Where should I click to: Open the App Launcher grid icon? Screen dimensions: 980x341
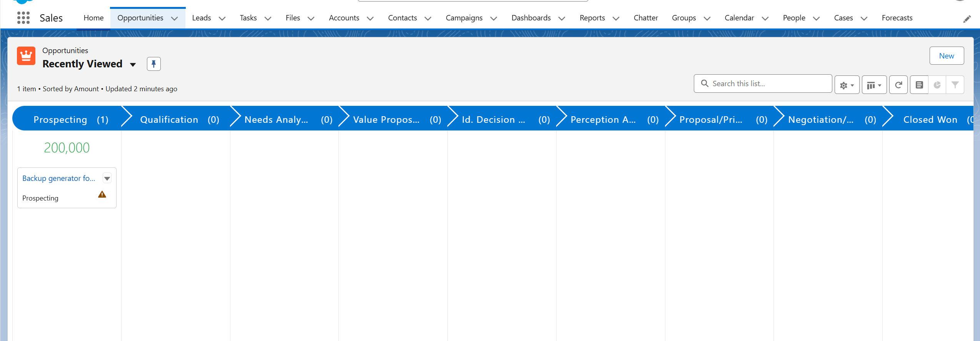tap(23, 18)
